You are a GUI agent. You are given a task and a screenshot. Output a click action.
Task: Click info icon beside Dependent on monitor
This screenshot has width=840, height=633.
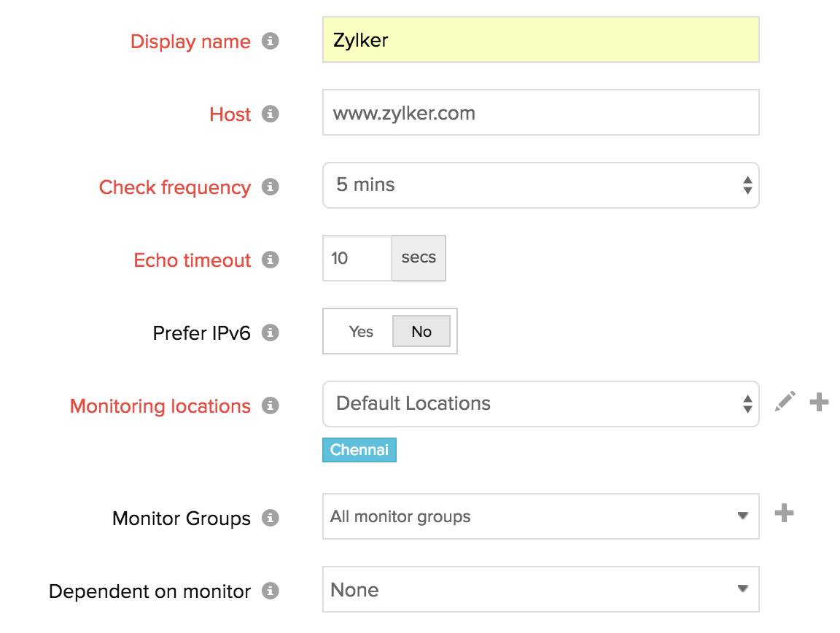271,591
